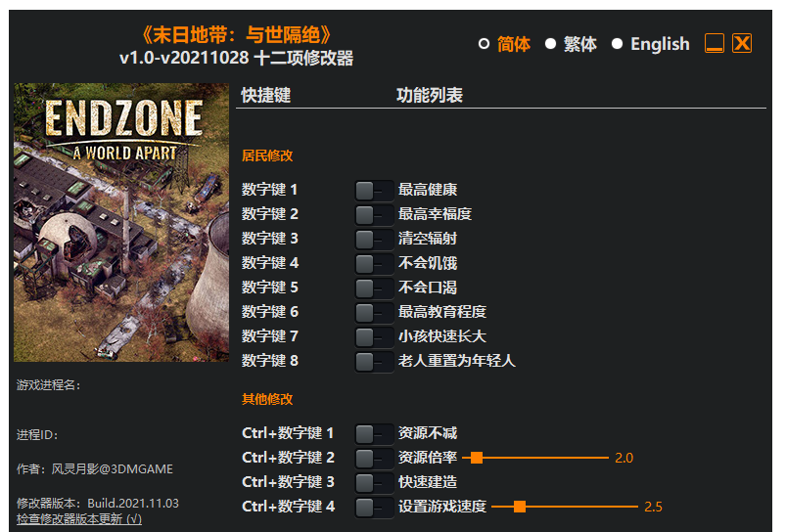This screenshot has height=532, width=786.
Task: Enable 最高教育程度 toggle
Action: [x=374, y=313]
